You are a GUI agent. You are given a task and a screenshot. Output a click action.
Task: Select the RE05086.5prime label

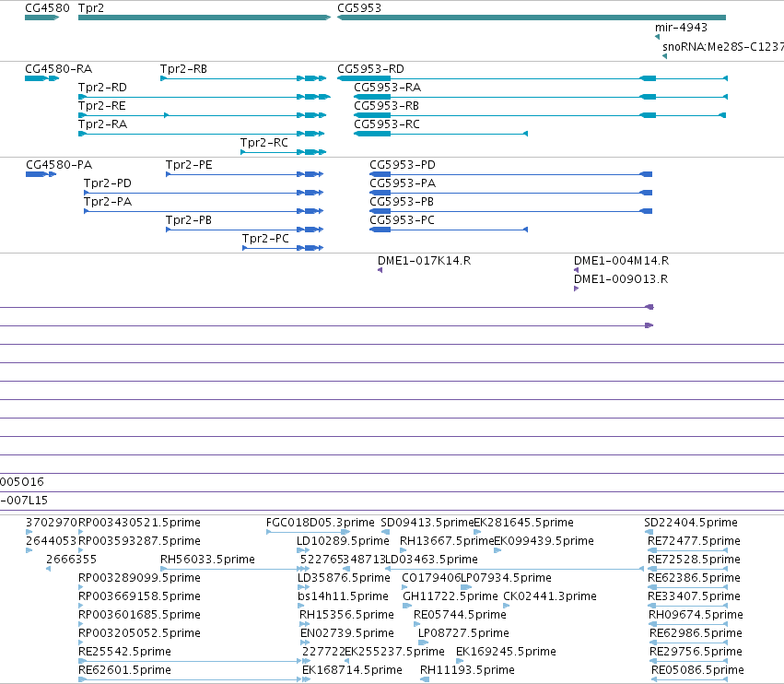click(x=697, y=670)
